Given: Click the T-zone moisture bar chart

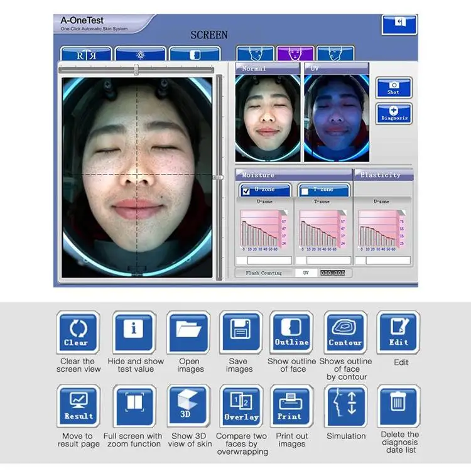Looking at the screenshot, I should [x=323, y=230].
